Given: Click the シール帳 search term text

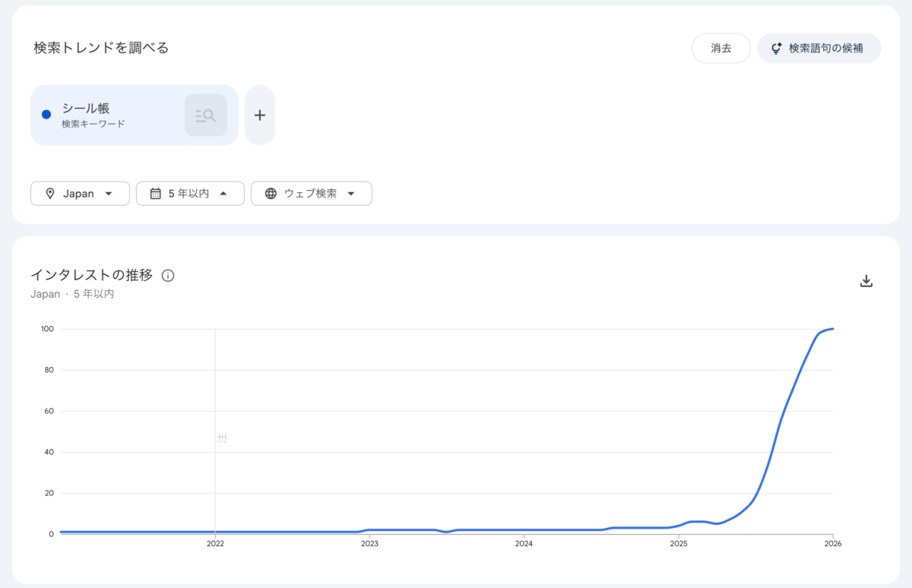Looking at the screenshot, I should pyautogui.click(x=86, y=109).
